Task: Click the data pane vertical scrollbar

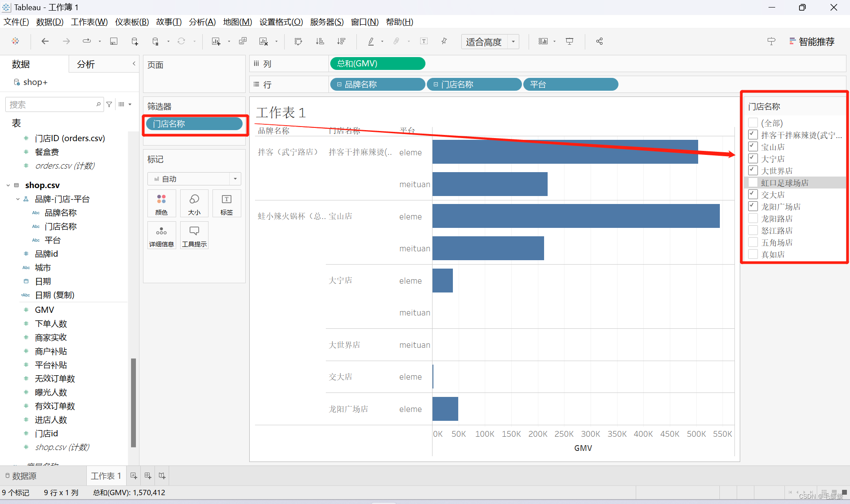Action: click(133, 403)
